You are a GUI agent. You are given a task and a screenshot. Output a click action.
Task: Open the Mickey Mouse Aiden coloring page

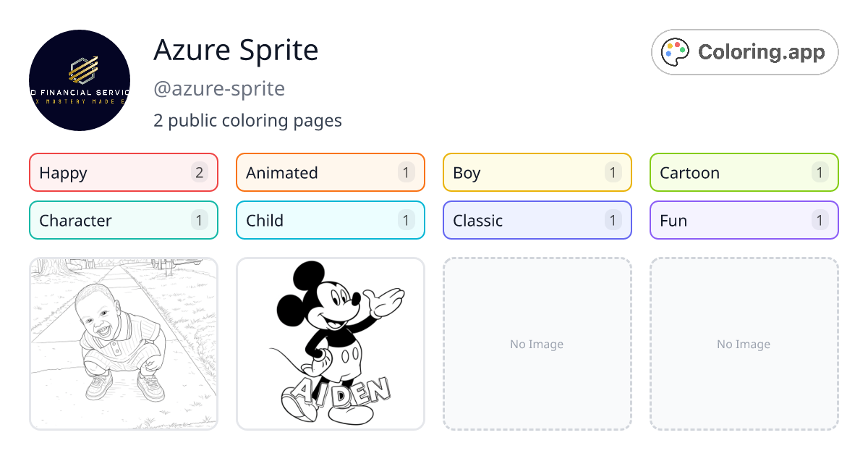[330, 344]
